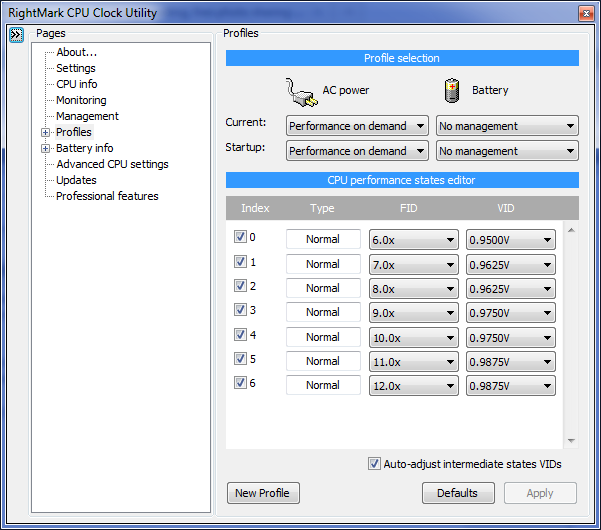The width and height of the screenshot is (601, 530).
Task: Open the Monitoring page
Action: coord(81,100)
